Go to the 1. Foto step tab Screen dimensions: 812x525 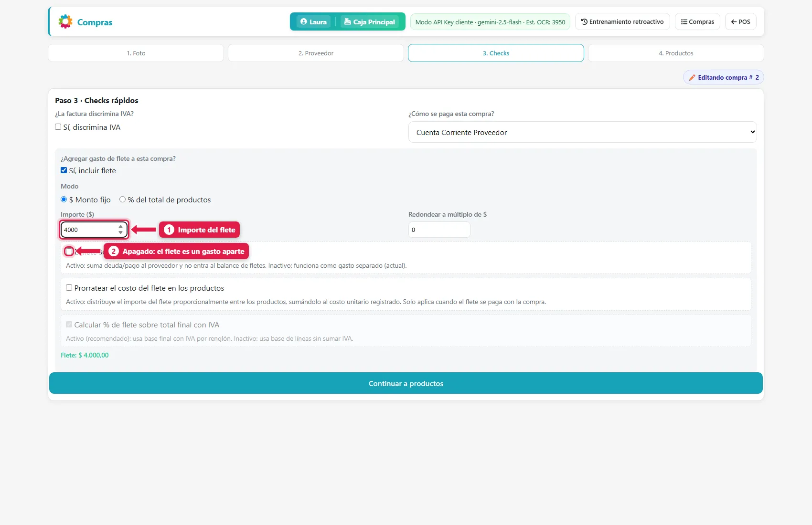click(x=136, y=53)
